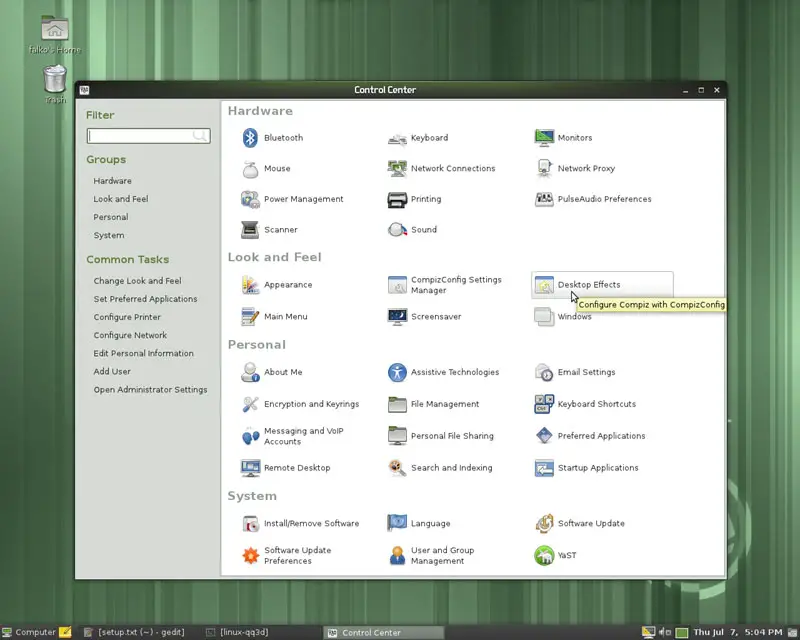Open the User and Group Management icon
The width and height of the screenshot is (800, 640).
[397, 556]
